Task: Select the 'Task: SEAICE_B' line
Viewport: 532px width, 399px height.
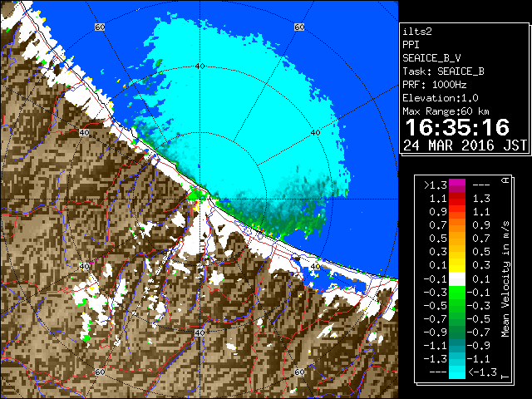Action: click(x=443, y=71)
